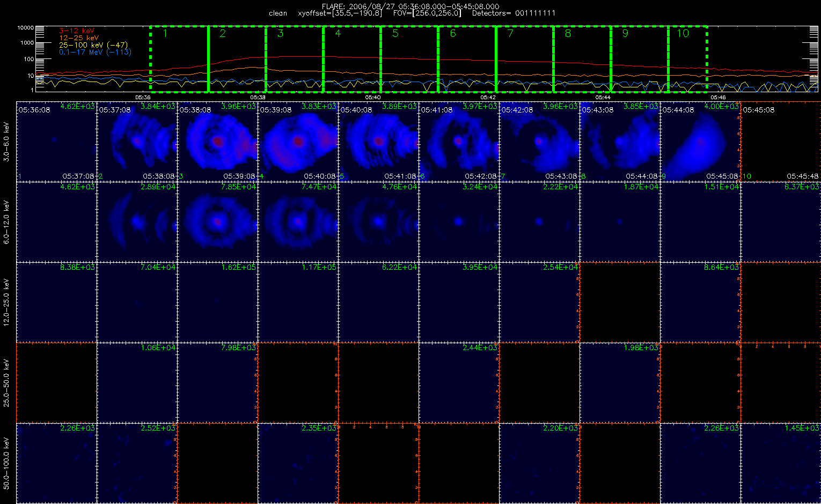Click the xyoffset=[35.5,-190.8] header value
Image resolution: width=821 pixels, height=504 pixels.
(340, 13)
